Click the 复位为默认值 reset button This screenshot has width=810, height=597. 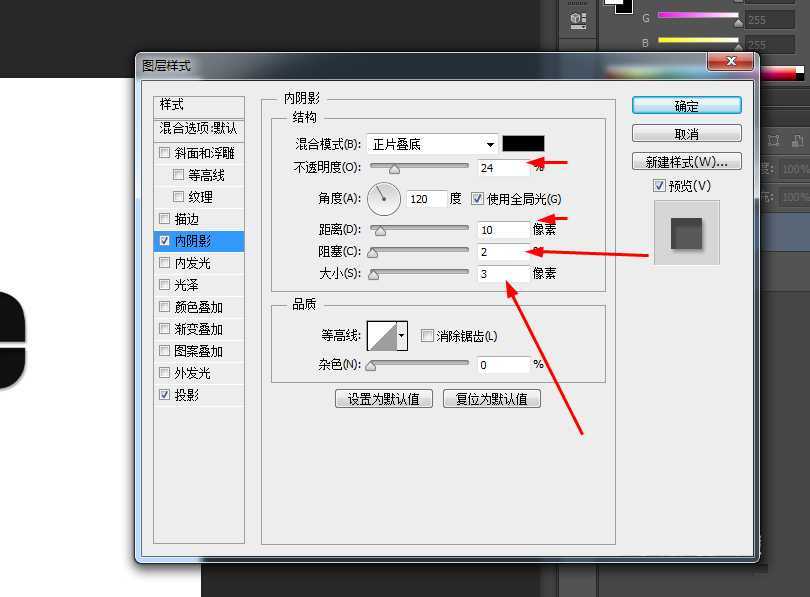491,398
